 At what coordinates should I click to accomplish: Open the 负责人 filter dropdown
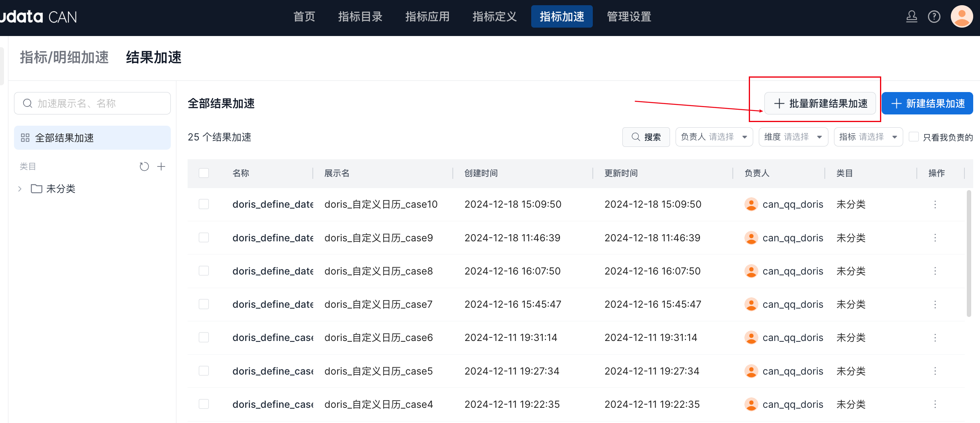[714, 137]
